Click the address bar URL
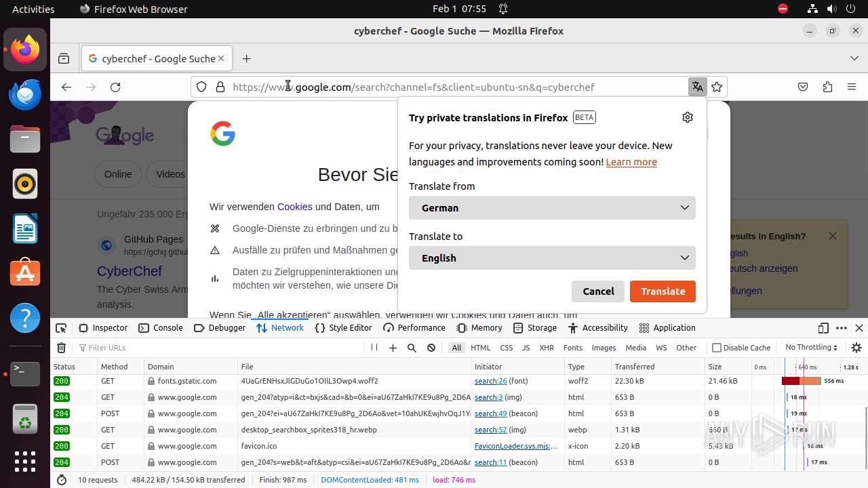The image size is (868, 488). coord(413,87)
